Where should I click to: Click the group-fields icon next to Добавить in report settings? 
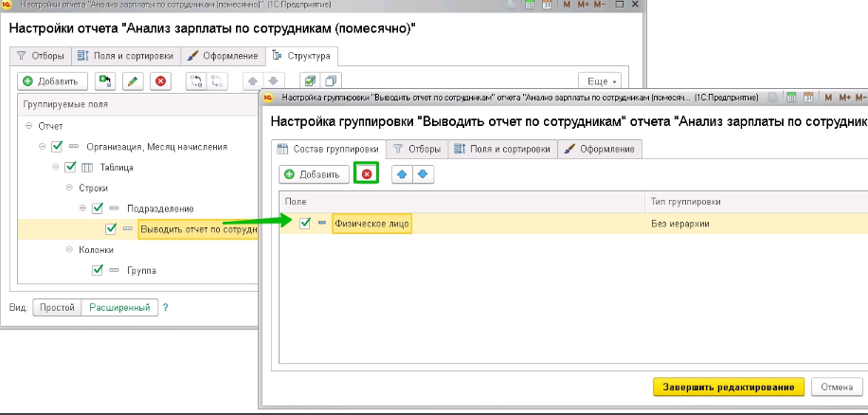coord(104,81)
